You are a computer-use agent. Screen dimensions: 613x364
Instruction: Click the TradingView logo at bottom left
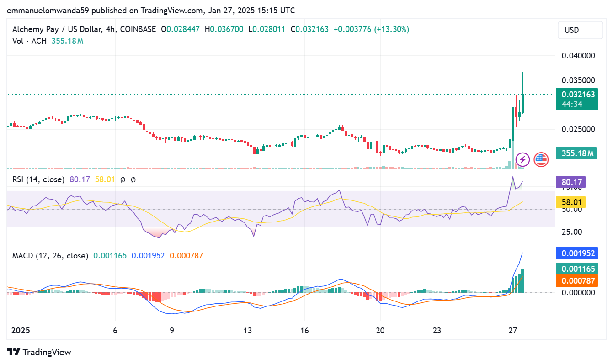click(39, 352)
